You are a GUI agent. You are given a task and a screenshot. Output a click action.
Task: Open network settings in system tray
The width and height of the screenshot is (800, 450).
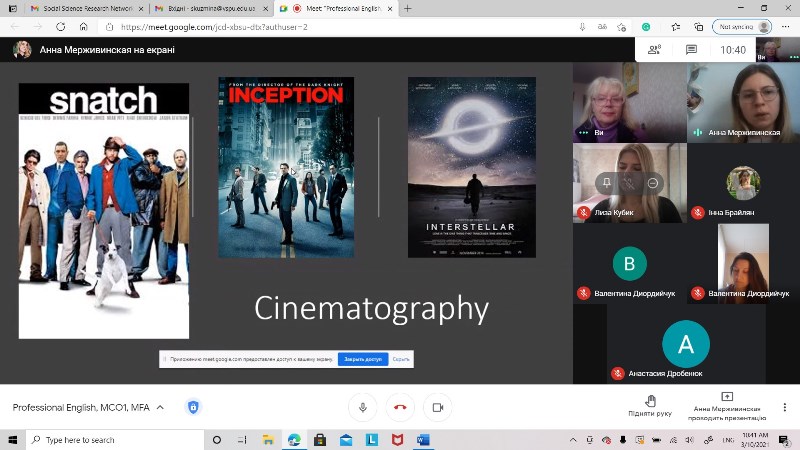pos(673,440)
